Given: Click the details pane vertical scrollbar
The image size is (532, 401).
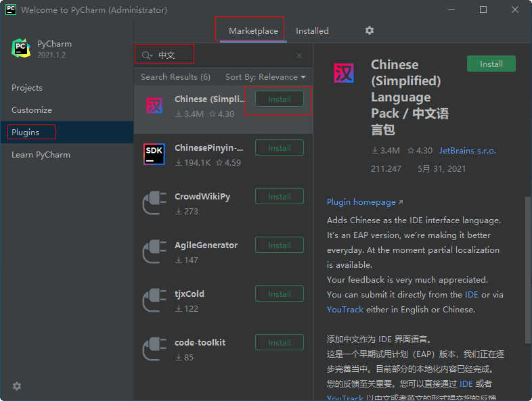Looking at the screenshot, I should [x=527, y=270].
